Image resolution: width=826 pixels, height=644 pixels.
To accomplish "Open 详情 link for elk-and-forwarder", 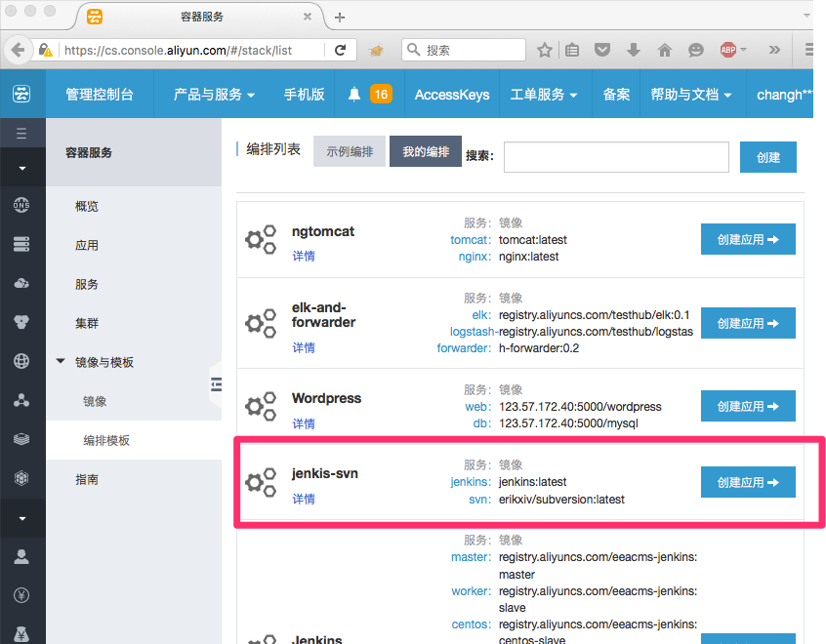I will (304, 348).
